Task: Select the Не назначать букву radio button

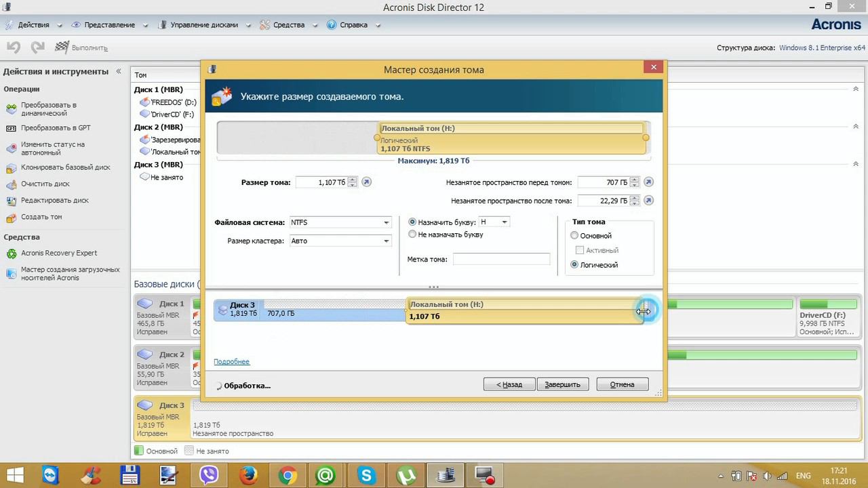Action: coord(412,235)
